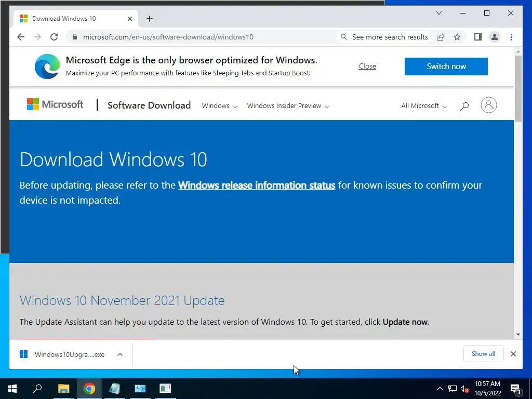532x399 pixels.
Task: Expand the All Microsoft menu
Action: tap(424, 106)
